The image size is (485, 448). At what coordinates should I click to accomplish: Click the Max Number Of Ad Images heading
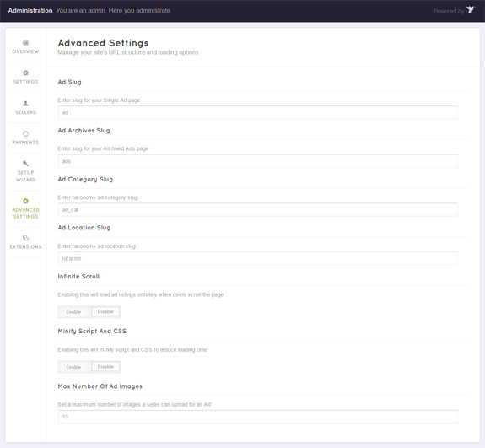(100, 386)
